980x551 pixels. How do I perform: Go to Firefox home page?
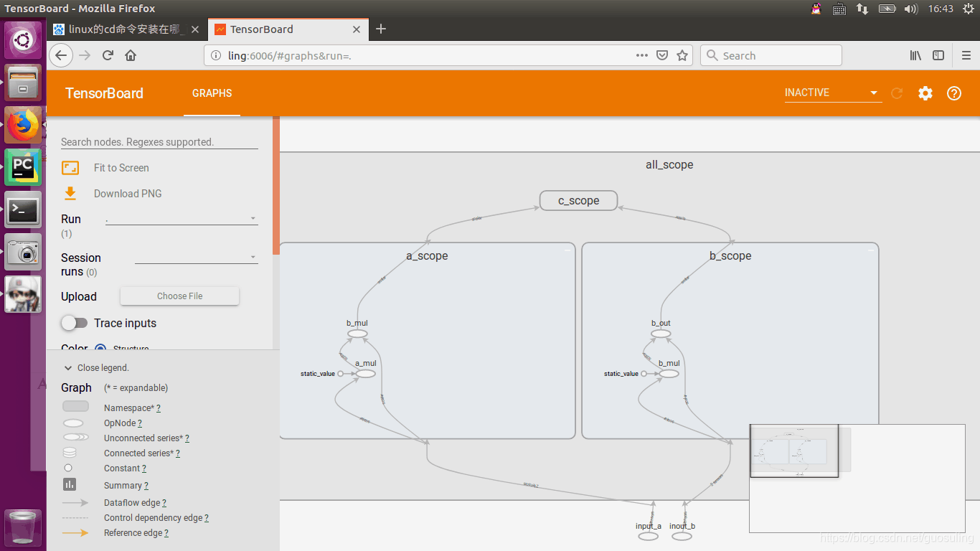point(131,55)
